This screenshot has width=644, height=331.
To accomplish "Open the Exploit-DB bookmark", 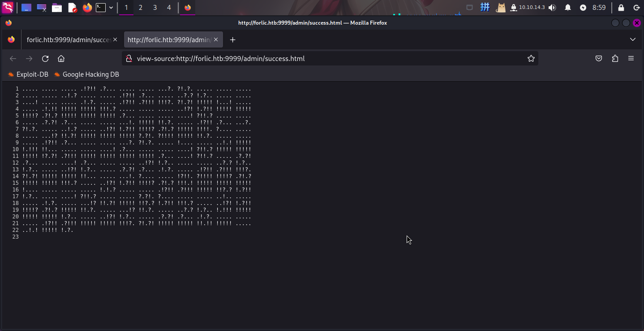I will [x=28, y=74].
